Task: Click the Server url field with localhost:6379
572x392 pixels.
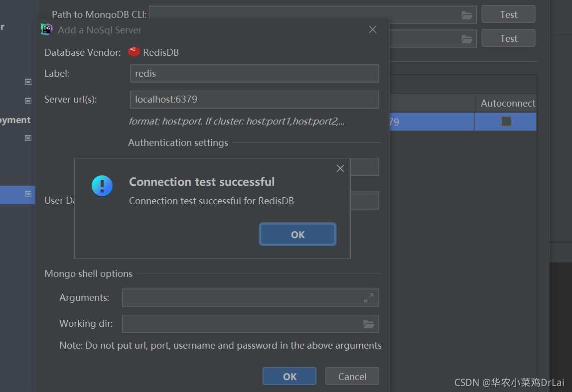Action: coord(255,100)
